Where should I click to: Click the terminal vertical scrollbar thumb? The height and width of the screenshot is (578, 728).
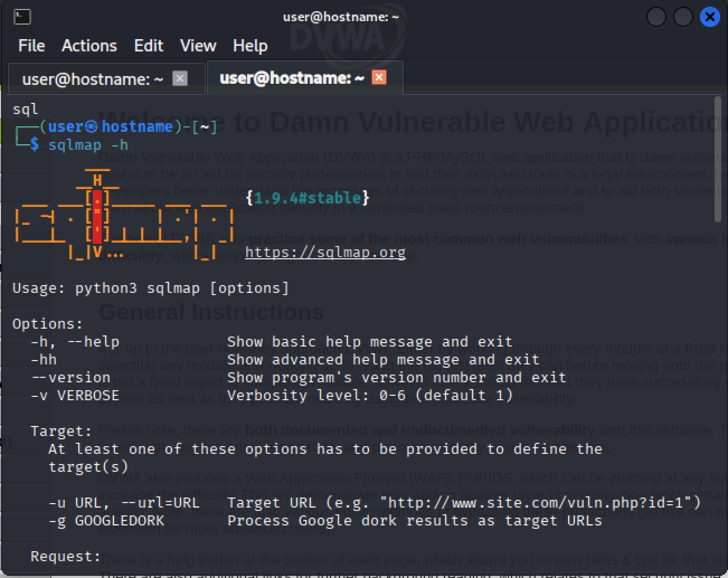point(718,159)
